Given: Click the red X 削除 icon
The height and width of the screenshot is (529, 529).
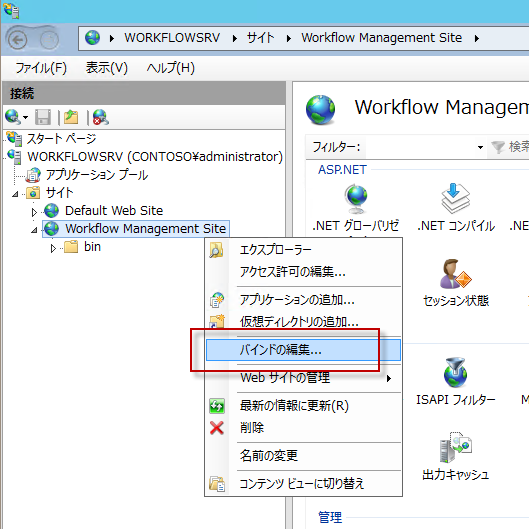Looking at the screenshot, I should coord(217,428).
